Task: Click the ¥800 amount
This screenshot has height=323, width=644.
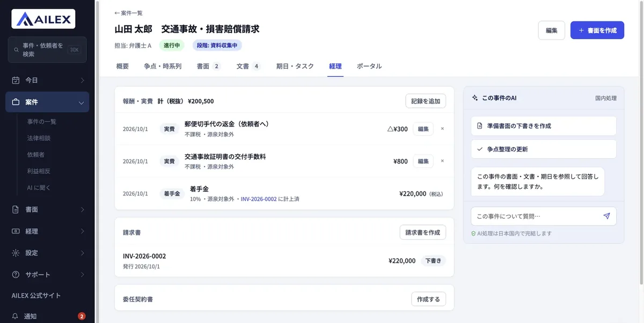Action: pos(400,161)
